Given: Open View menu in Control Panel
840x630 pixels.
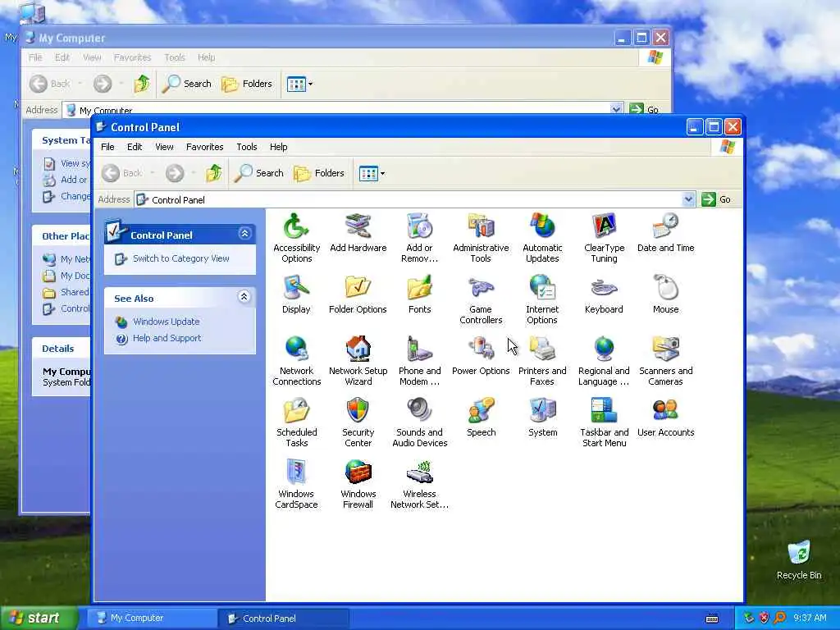Looking at the screenshot, I should [x=164, y=147].
